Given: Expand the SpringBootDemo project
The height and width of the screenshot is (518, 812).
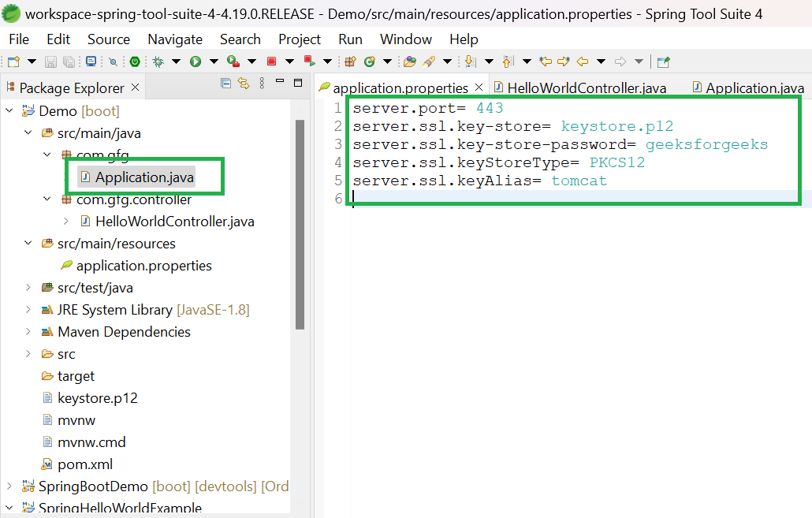Looking at the screenshot, I should (9, 486).
